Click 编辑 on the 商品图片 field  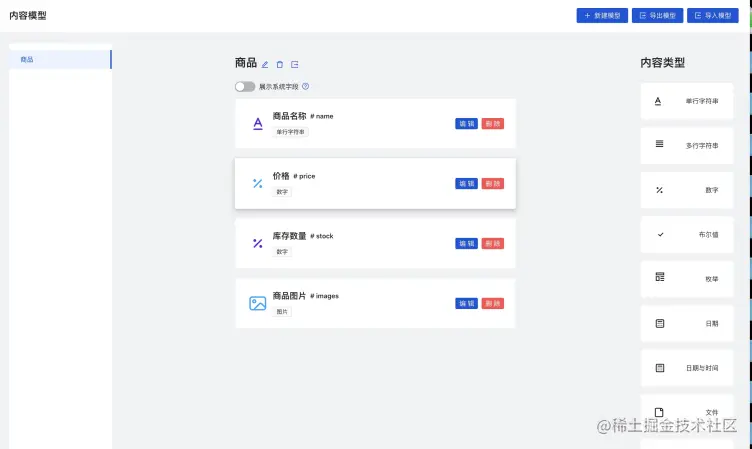pyautogui.click(x=466, y=304)
